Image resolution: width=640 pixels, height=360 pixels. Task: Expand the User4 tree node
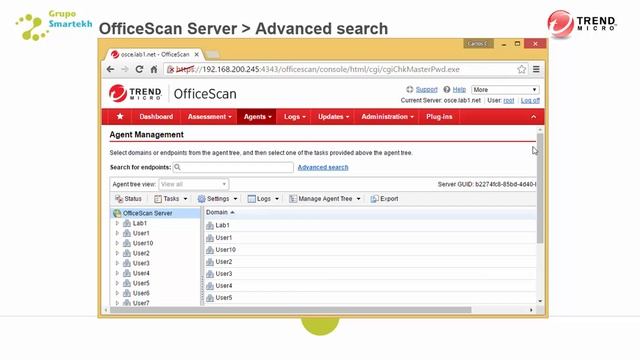[117, 273]
